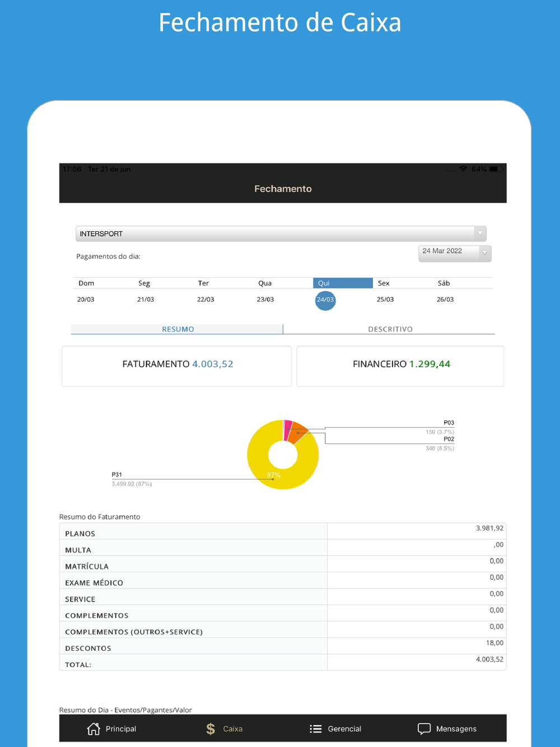The image size is (560, 747).
Task: Select day 22/03
Action: (206, 300)
